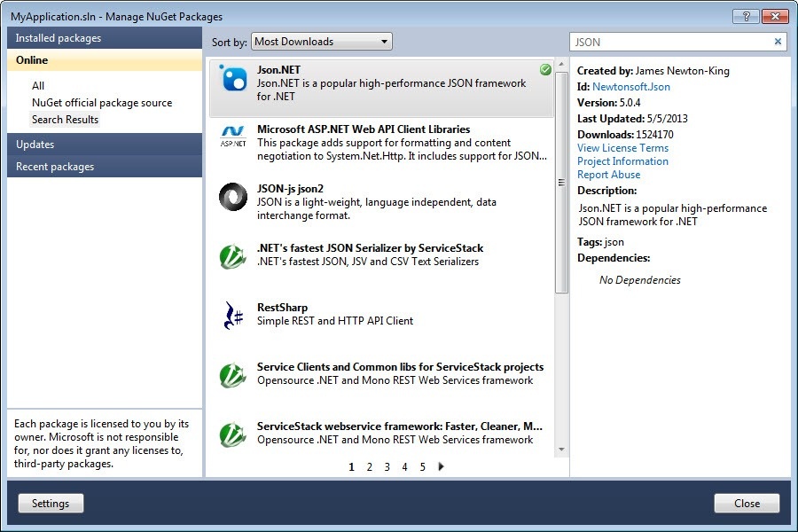Select All under Online sources

(38, 86)
